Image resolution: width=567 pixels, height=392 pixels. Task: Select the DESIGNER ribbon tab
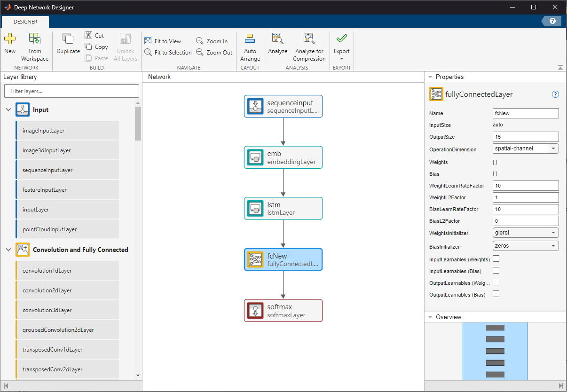(x=25, y=22)
